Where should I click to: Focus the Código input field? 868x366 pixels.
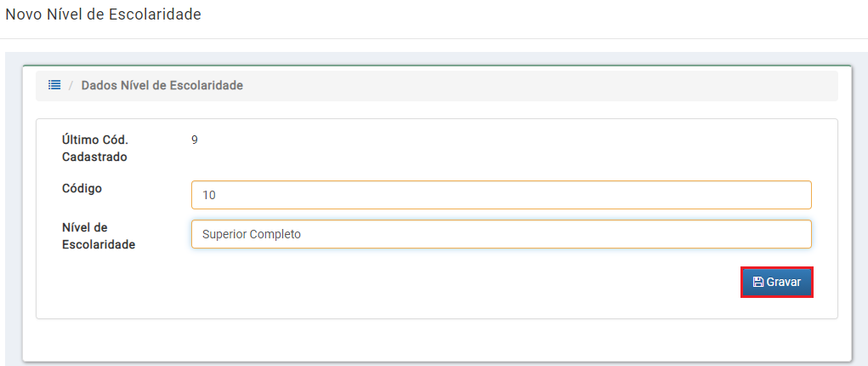tap(502, 195)
